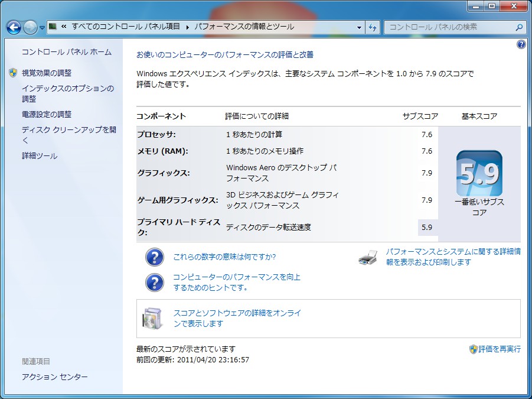Click the プロセッサ: row label

tap(156, 134)
